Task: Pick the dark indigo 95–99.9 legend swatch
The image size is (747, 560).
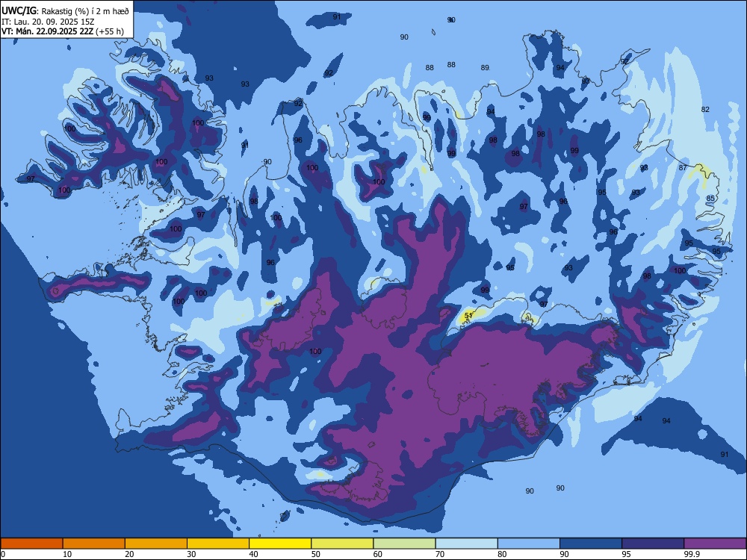Action: click(x=653, y=544)
